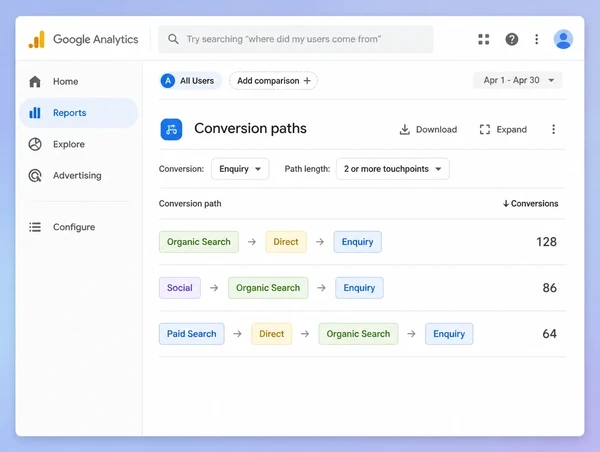
Task: Click the Google Analytics title text
Action: (96, 39)
